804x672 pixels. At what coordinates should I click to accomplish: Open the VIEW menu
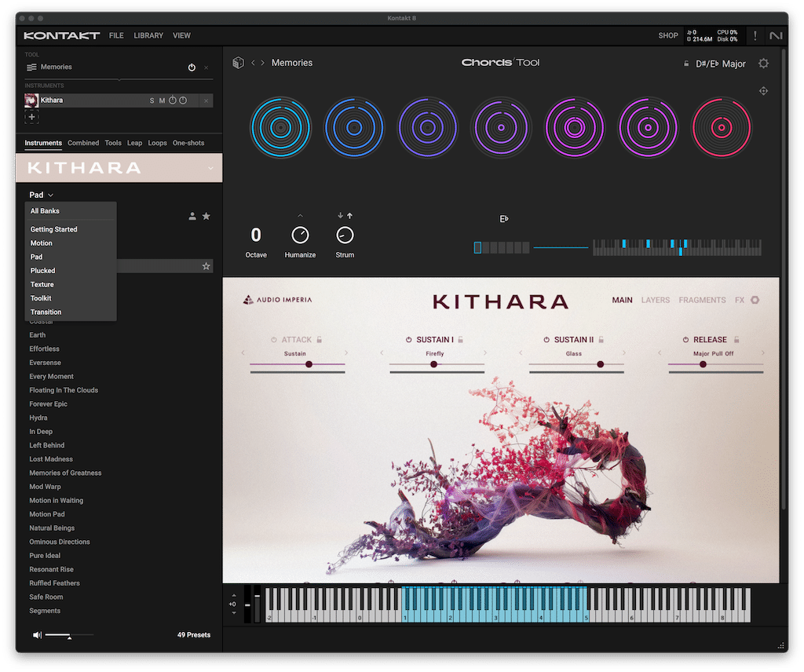pos(181,35)
